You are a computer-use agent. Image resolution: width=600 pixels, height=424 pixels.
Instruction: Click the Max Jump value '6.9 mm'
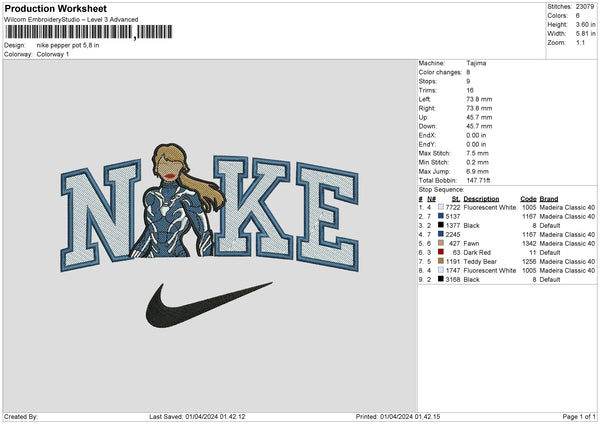[478, 171]
